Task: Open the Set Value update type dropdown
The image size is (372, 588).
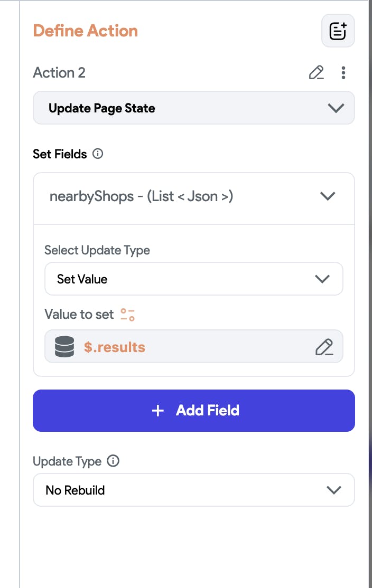Action: point(193,279)
